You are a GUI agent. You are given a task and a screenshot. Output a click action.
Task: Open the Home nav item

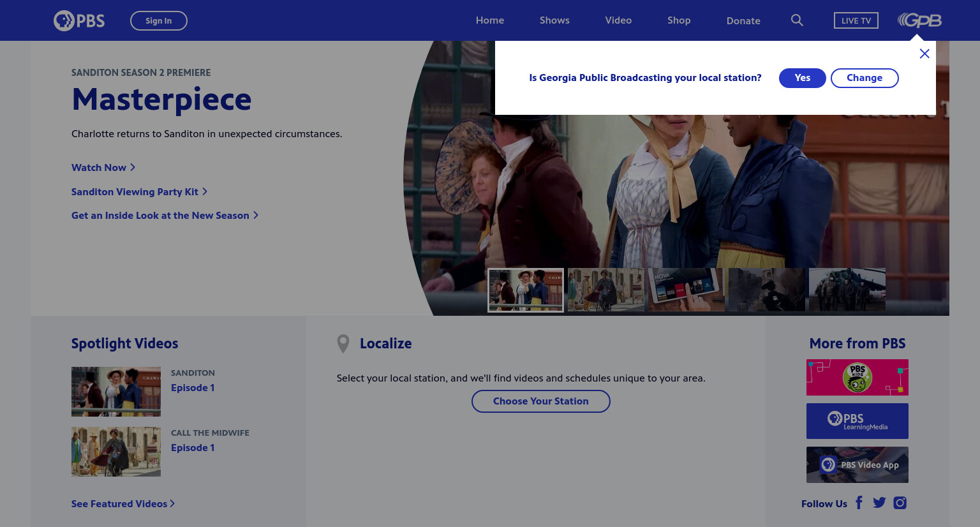(x=490, y=20)
